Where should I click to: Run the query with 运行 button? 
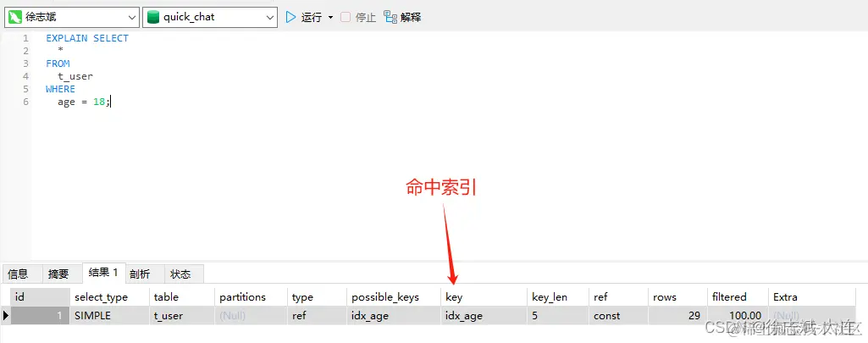(x=303, y=17)
